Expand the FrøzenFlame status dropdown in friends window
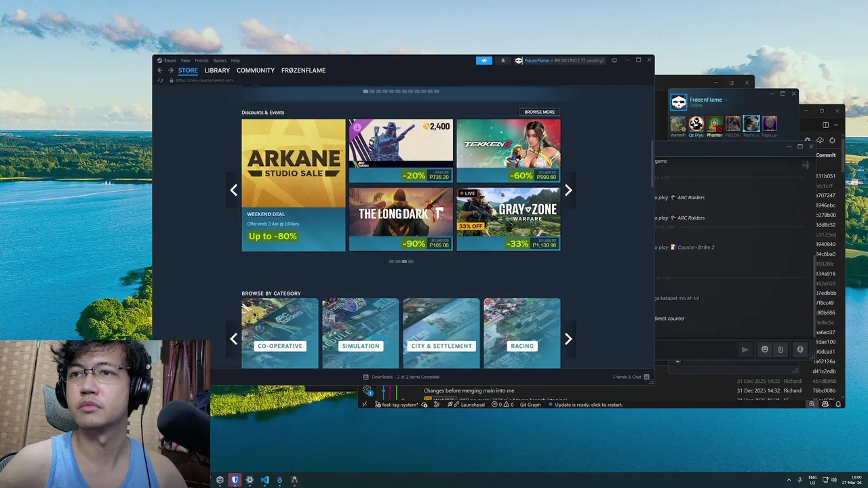Image resolution: width=868 pixels, height=488 pixels. (x=726, y=100)
